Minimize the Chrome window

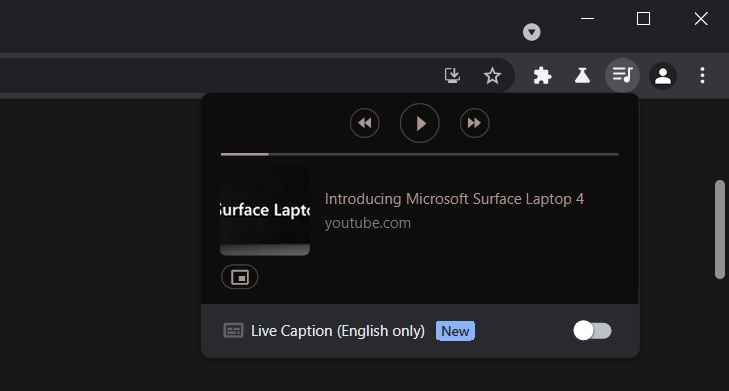point(587,19)
